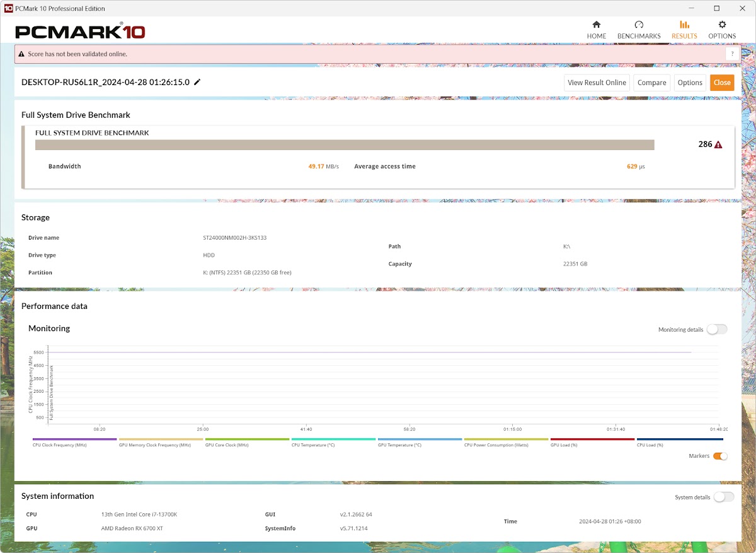Click the capacity value 22351 GB
The width and height of the screenshot is (756, 553).
(575, 264)
